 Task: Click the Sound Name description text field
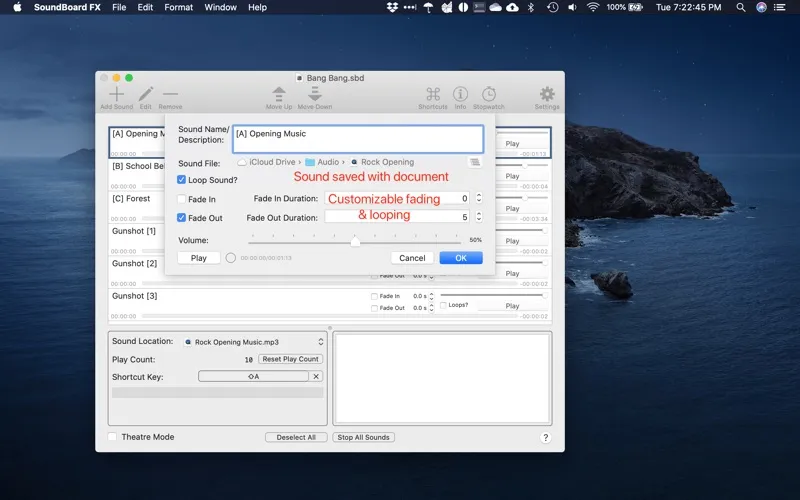click(x=357, y=139)
